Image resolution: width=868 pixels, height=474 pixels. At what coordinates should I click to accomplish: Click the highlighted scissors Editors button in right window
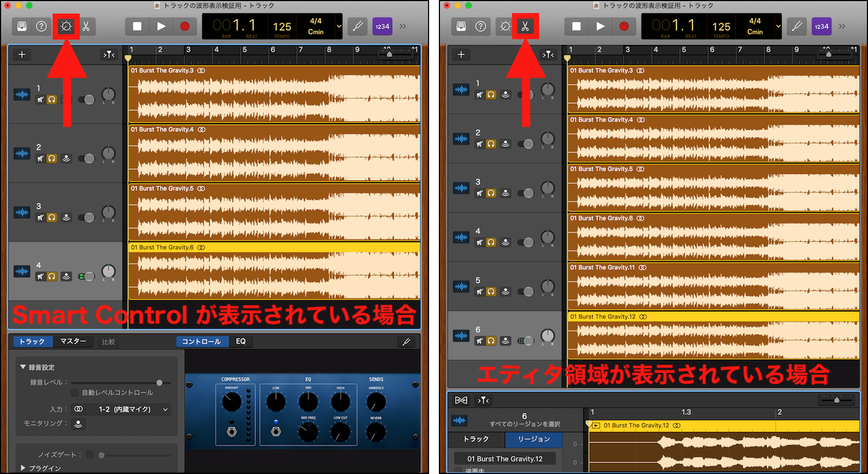[525, 27]
